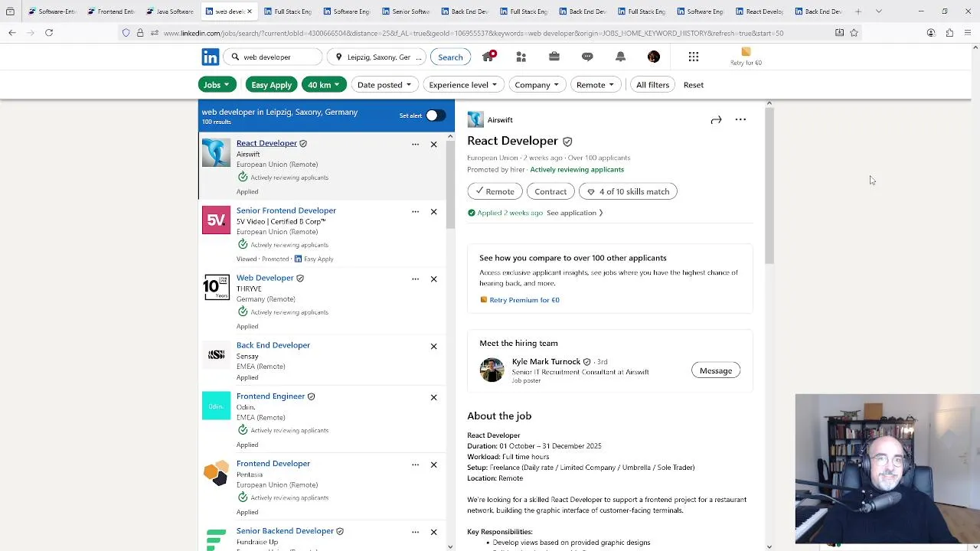The image size is (980, 551).
Task: Switch to the Java Software browser tab
Action: pos(170,11)
